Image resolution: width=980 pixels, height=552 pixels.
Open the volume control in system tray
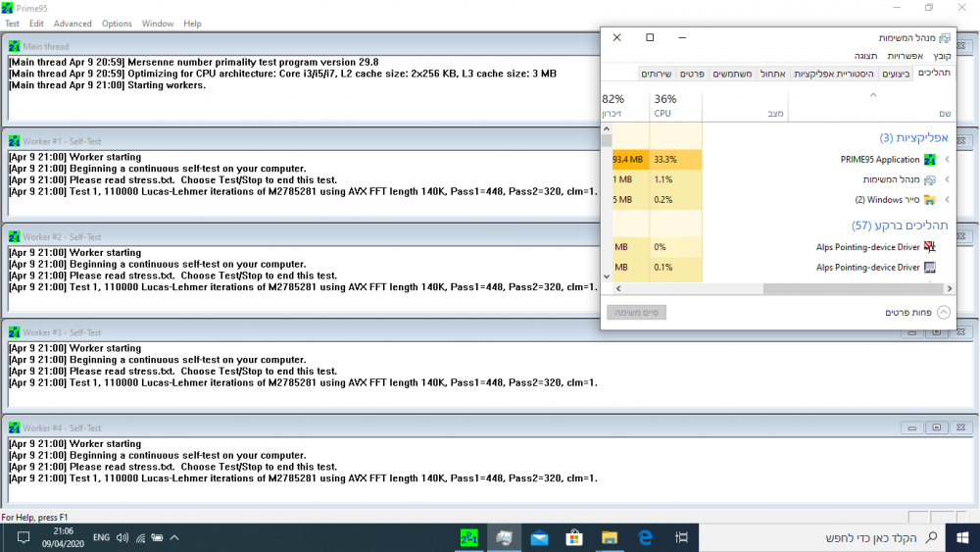click(122, 537)
